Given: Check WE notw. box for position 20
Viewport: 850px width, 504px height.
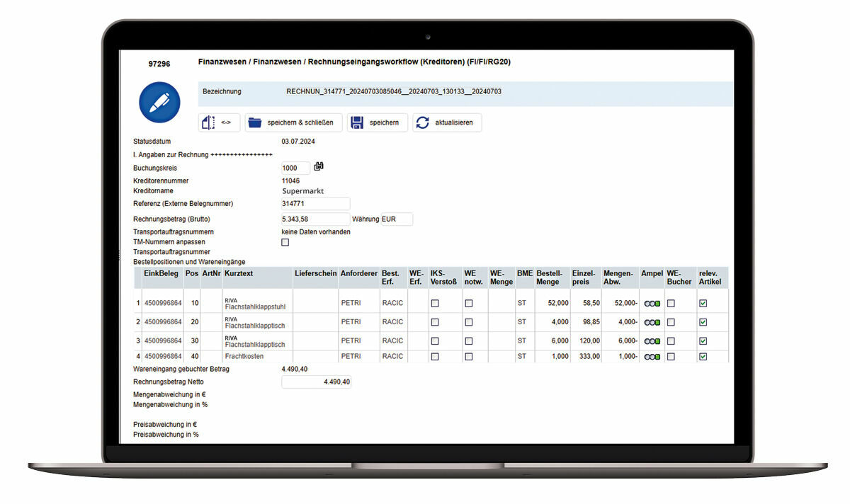Looking at the screenshot, I should 468,322.
